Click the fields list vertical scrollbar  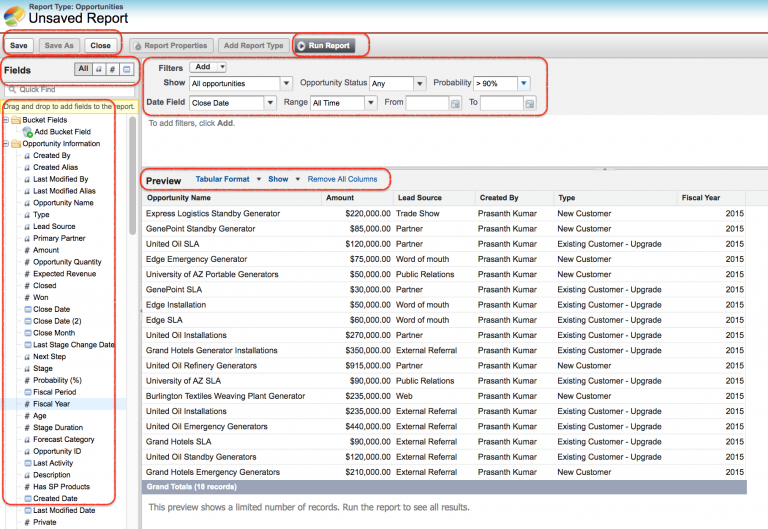point(132,175)
